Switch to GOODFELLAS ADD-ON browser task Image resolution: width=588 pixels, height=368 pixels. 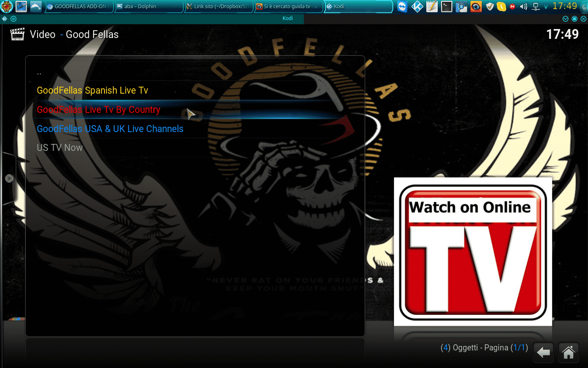[x=79, y=7]
